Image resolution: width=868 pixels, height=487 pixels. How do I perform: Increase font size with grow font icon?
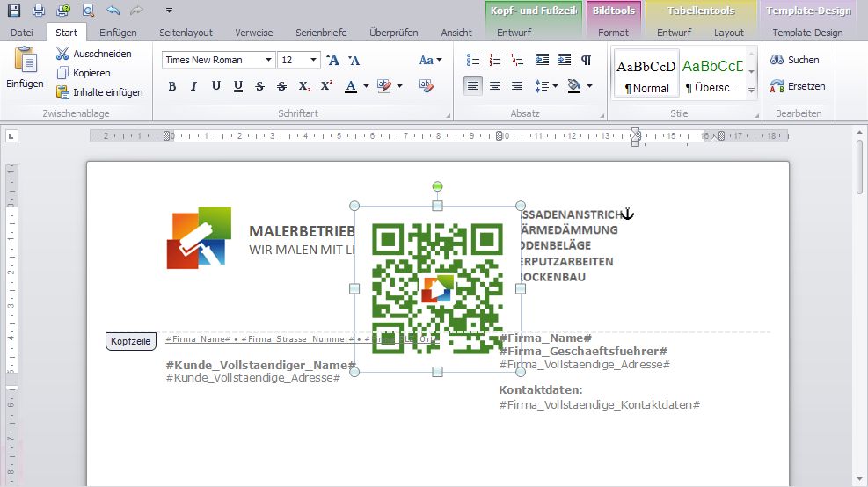(x=332, y=60)
